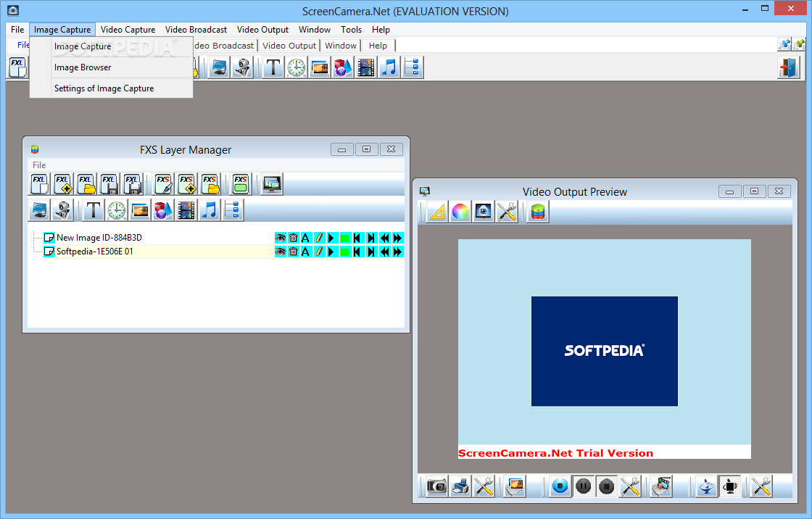Image resolution: width=812 pixels, height=519 pixels.
Task: Delete Softpedia-1E506E 01 layer with trash icon
Action: pyautogui.click(x=293, y=252)
